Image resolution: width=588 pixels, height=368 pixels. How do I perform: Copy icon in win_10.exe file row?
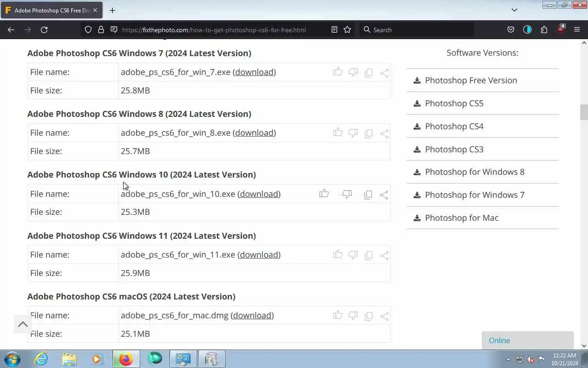pyautogui.click(x=368, y=195)
